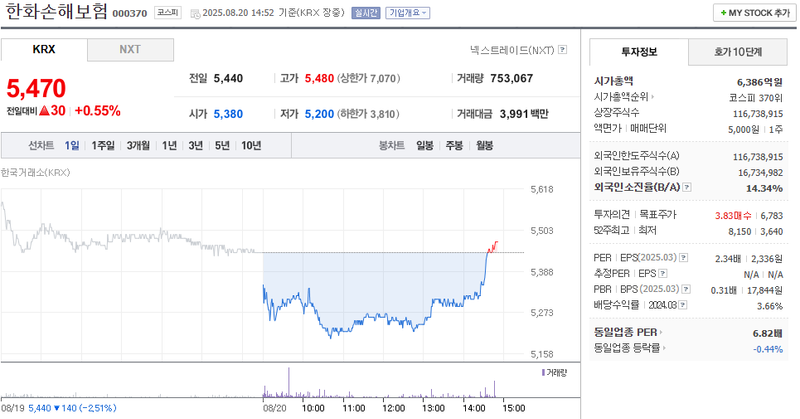Click the 52주최고 8,150 value
800x419 pixels.
(x=740, y=232)
